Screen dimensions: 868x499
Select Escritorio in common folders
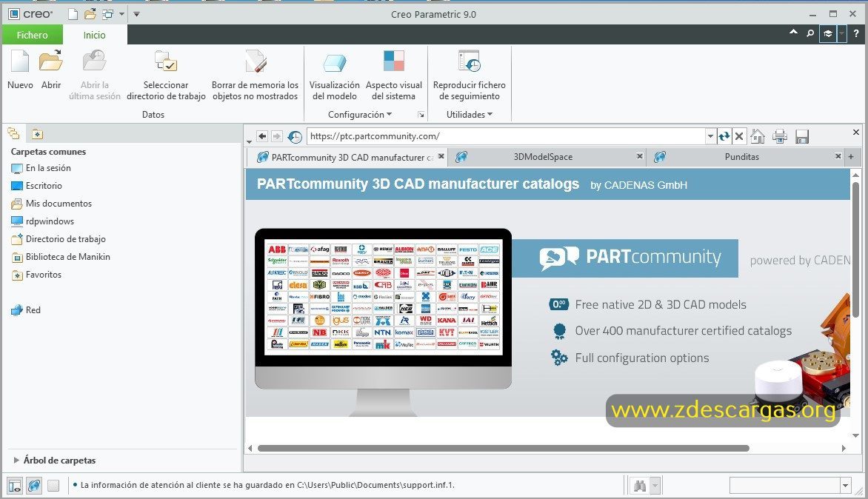[x=36, y=185]
